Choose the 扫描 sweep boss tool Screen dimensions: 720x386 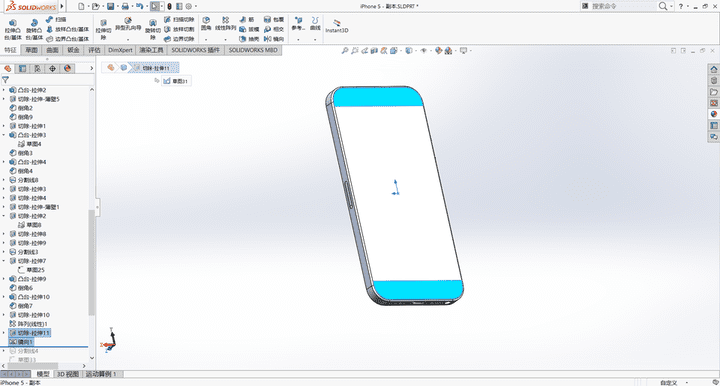[x=56, y=20]
